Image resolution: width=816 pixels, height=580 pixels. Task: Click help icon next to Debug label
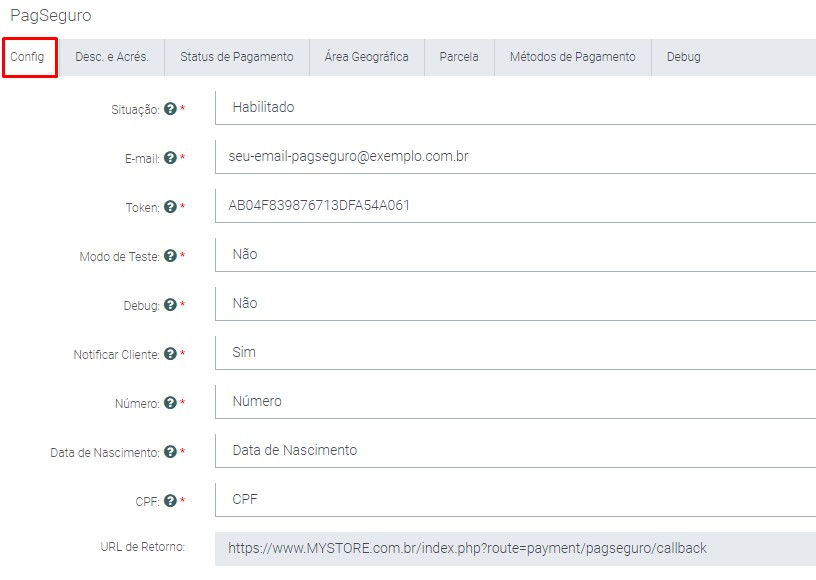170,305
